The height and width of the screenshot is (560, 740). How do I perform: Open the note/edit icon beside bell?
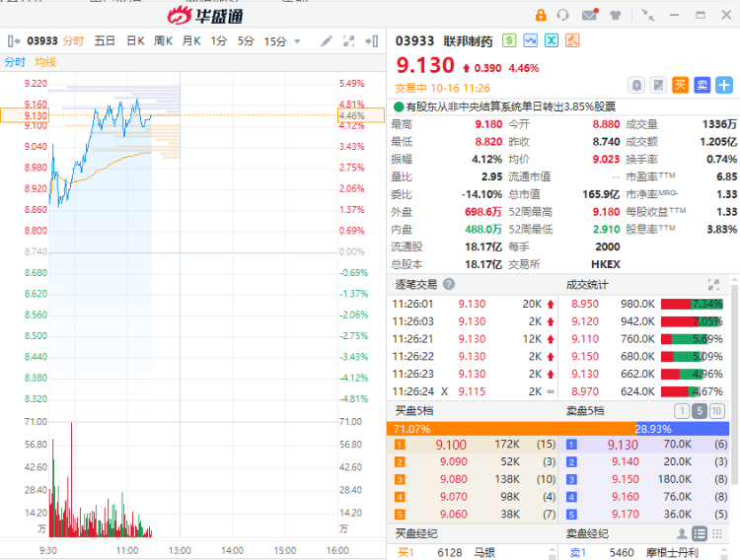pos(658,86)
